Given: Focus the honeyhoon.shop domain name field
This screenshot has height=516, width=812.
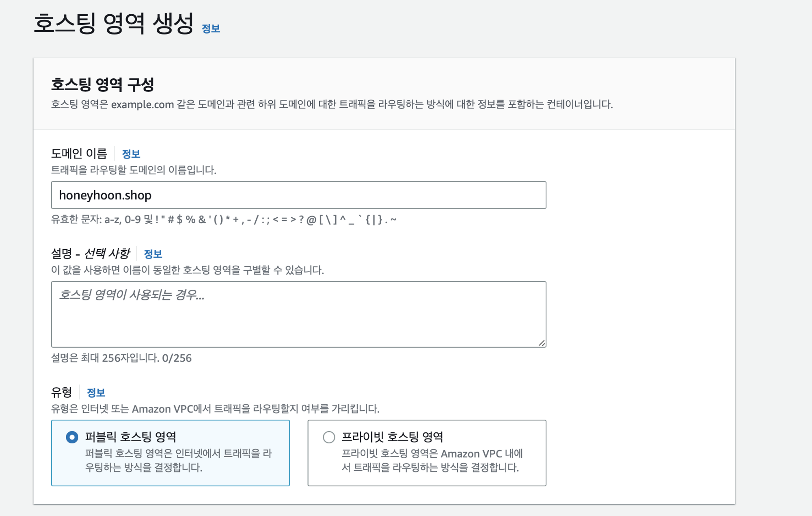Looking at the screenshot, I should (298, 195).
